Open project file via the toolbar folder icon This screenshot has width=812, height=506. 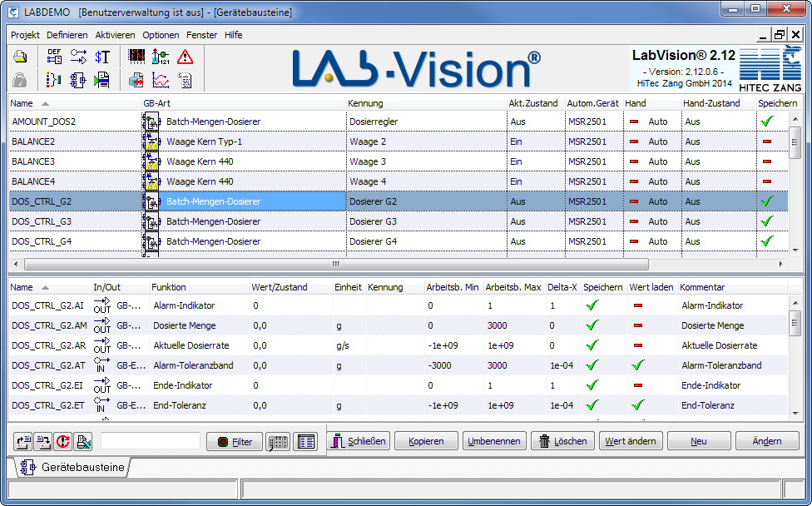point(20,57)
